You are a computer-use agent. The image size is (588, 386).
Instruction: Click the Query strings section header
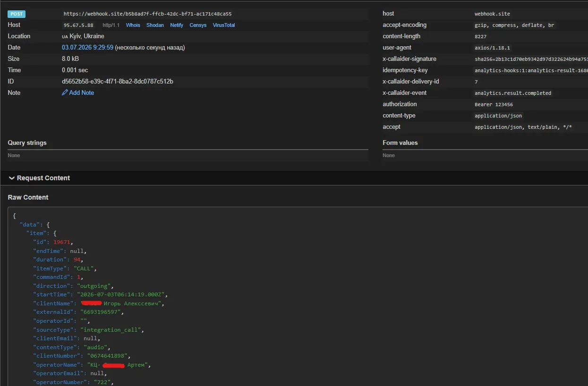[x=27, y=143]
